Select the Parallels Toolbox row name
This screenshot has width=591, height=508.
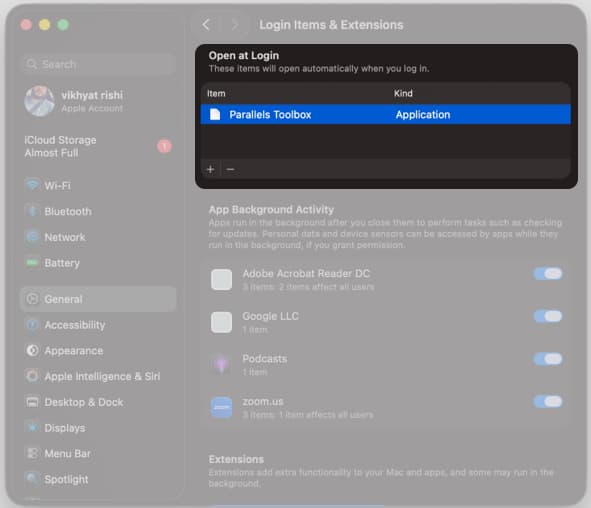270,115
